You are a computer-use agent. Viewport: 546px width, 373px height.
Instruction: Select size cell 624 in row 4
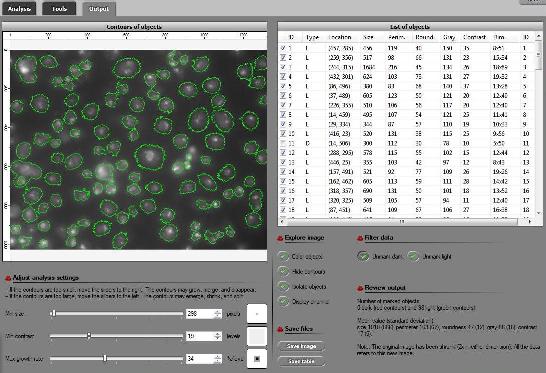click(x=367, y=76)
